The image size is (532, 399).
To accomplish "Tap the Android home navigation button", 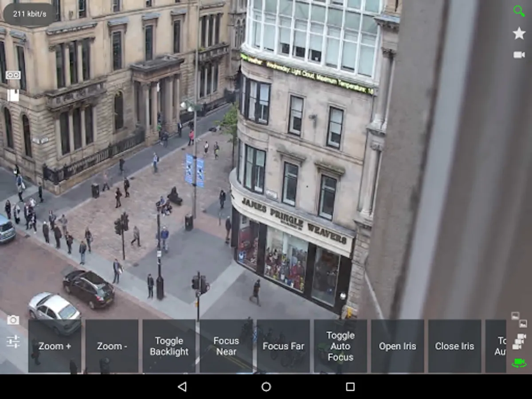I will [x=266, y=387].
